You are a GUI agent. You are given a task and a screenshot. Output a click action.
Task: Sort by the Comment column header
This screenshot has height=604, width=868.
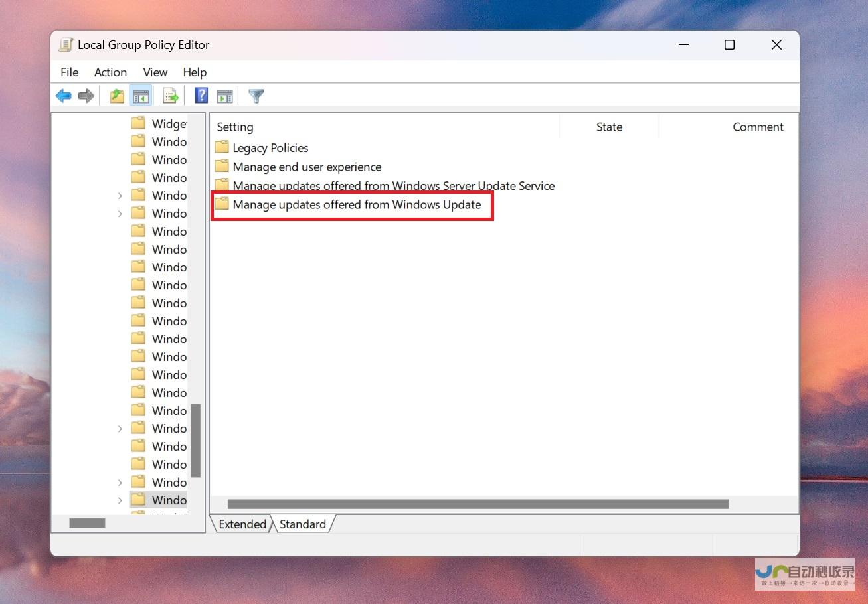[x=758, y=127]
